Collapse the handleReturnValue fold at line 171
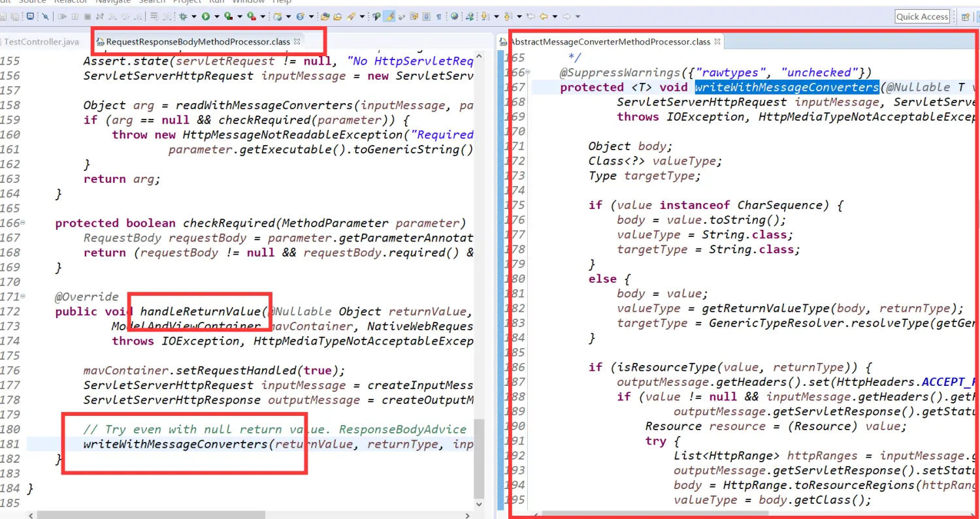This screenshot has width=980, height=519. (24, 296)
